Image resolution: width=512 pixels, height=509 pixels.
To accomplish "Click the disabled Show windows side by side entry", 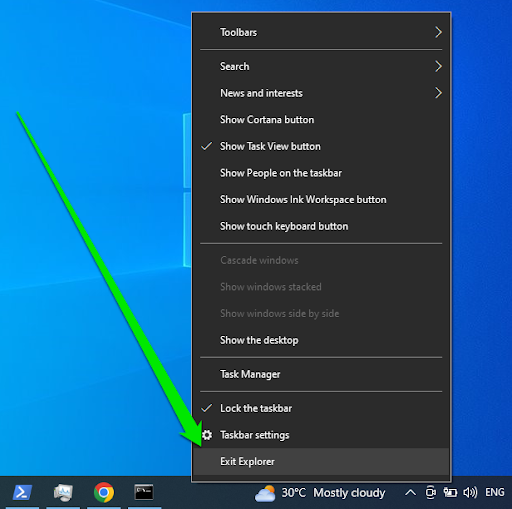I will 321,314.
